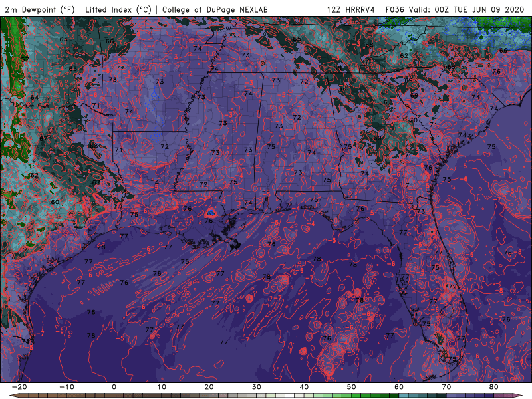This screenshot has height=399, width=532.
Task: Click the "40" color scale label
Action: coord(304,387)
